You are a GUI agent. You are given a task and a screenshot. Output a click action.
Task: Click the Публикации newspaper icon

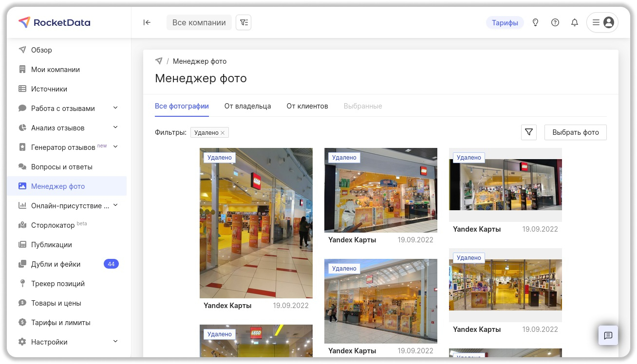(x=22, y=244)
